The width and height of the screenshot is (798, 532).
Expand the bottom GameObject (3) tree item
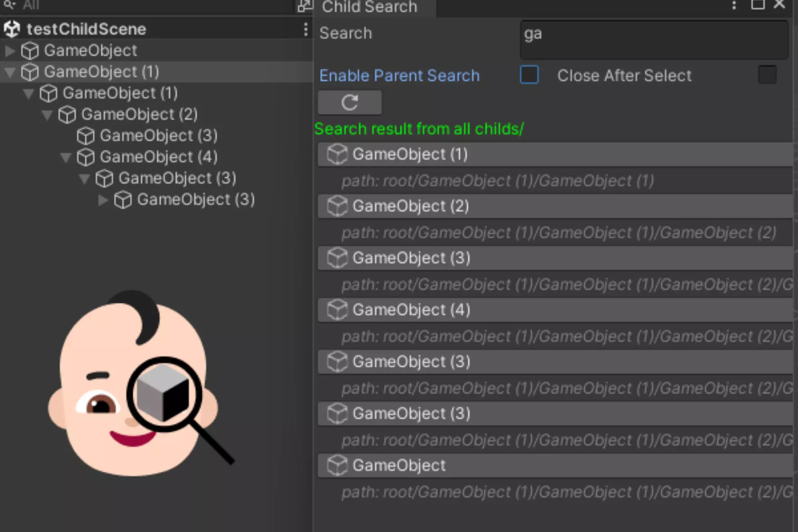[102, 200]
